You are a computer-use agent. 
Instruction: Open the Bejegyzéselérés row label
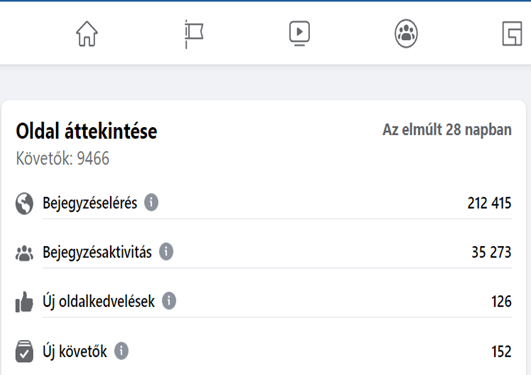point(90,203)
